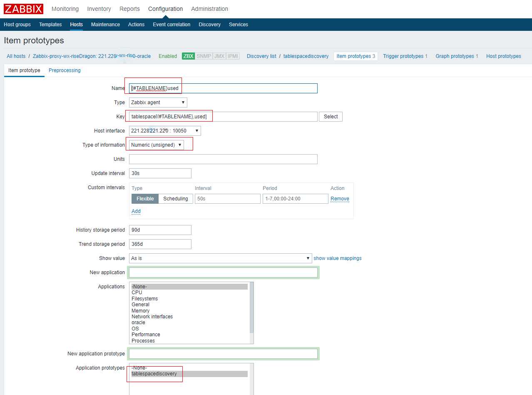Image resolution: width=532 pixels, height=395 pixels.
Task: Click into the Name field
Action: point(223,88)
